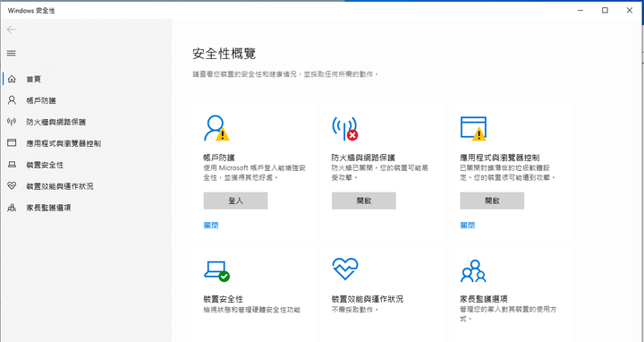Click the family options people icon card
Screen dimensions: 644x342
click(473, 271)
